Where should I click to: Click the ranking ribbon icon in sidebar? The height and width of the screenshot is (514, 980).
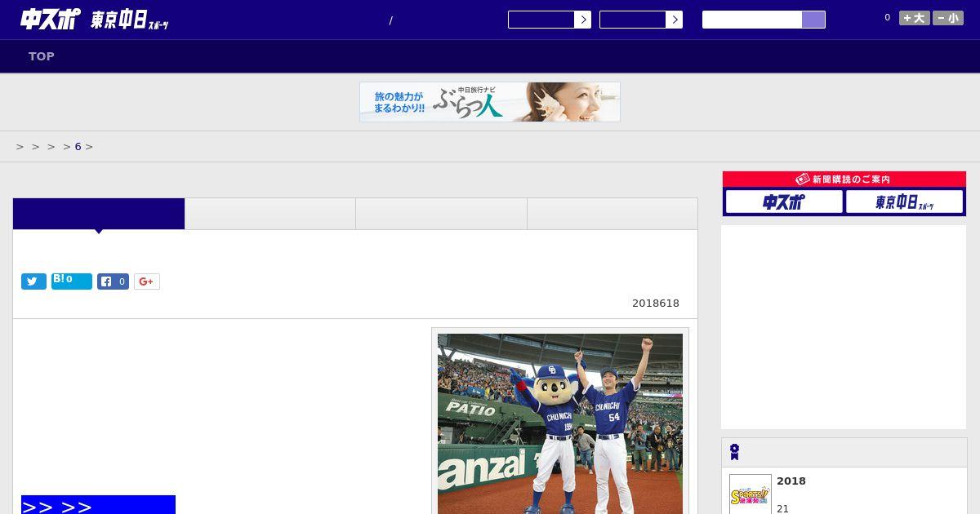(x=735, y=452)
